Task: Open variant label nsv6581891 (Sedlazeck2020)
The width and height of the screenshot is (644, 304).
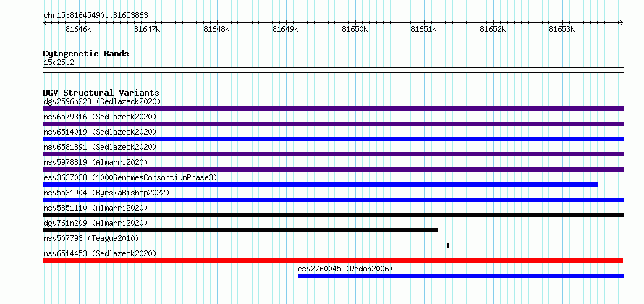Action: point(100,147)
